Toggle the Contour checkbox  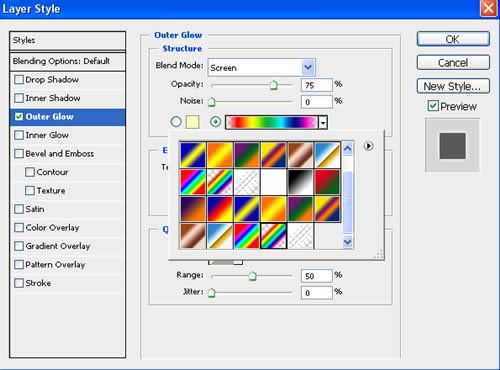(30, 172)
